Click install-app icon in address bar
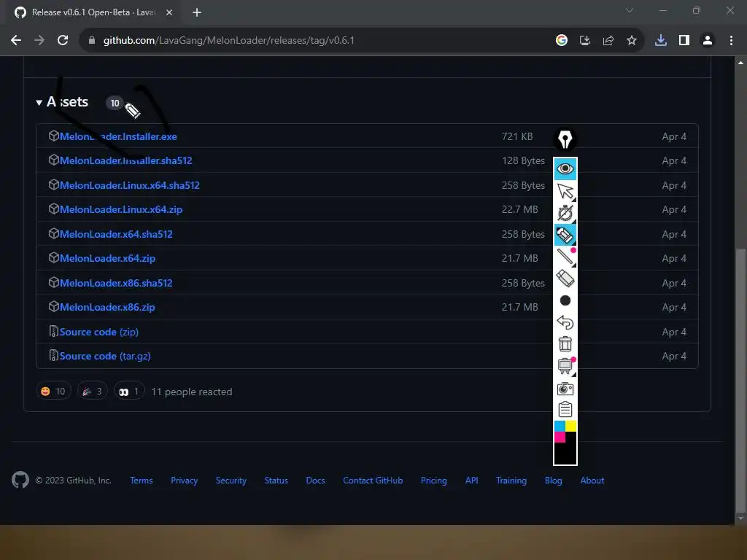 point(585,41)
